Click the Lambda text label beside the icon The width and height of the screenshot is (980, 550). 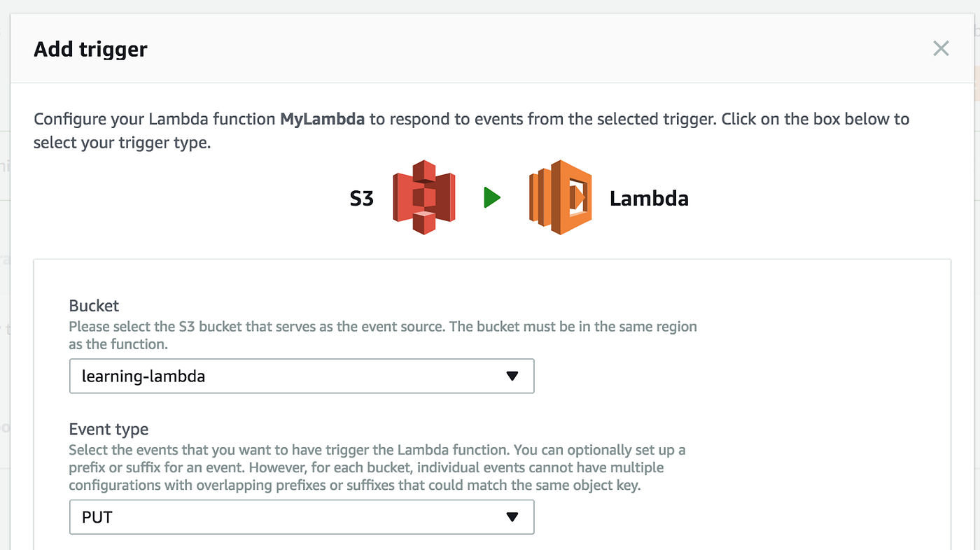click(649, 199)
